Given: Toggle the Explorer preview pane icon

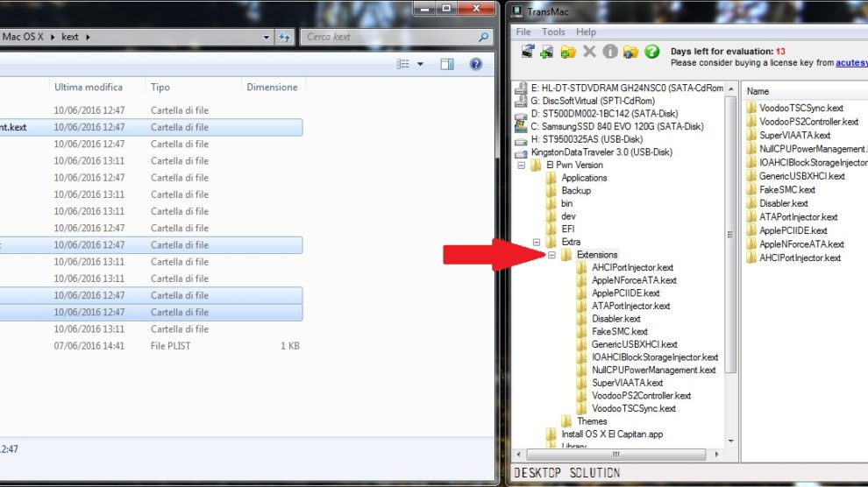Looking at the screenshot, I should point(447,64).
